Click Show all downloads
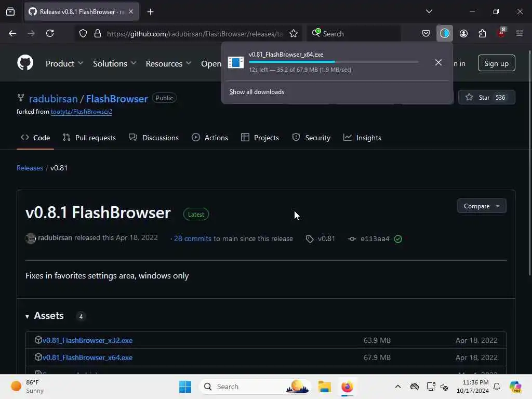 click(257, 92)
